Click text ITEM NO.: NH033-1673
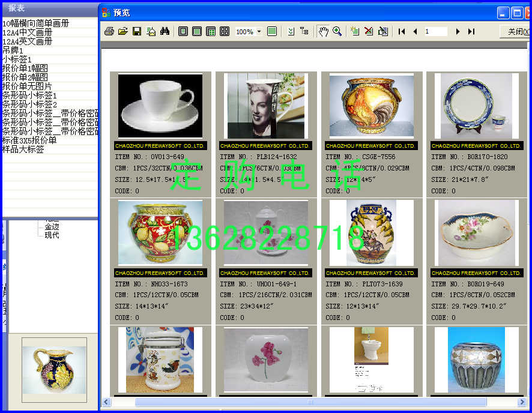The width and height of the screenshot is (532, 413). tap(151, 284)
